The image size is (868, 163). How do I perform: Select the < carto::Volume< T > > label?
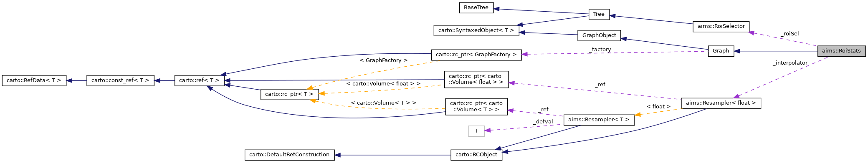pyautogui.click(x=383, y=103)
